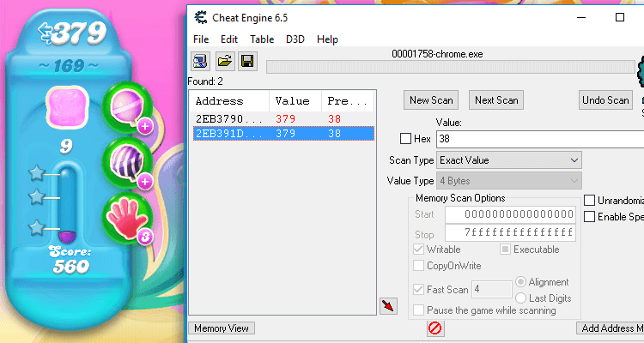Toggle the Hex checkbox
644x343 pixels.
[405, 139]
